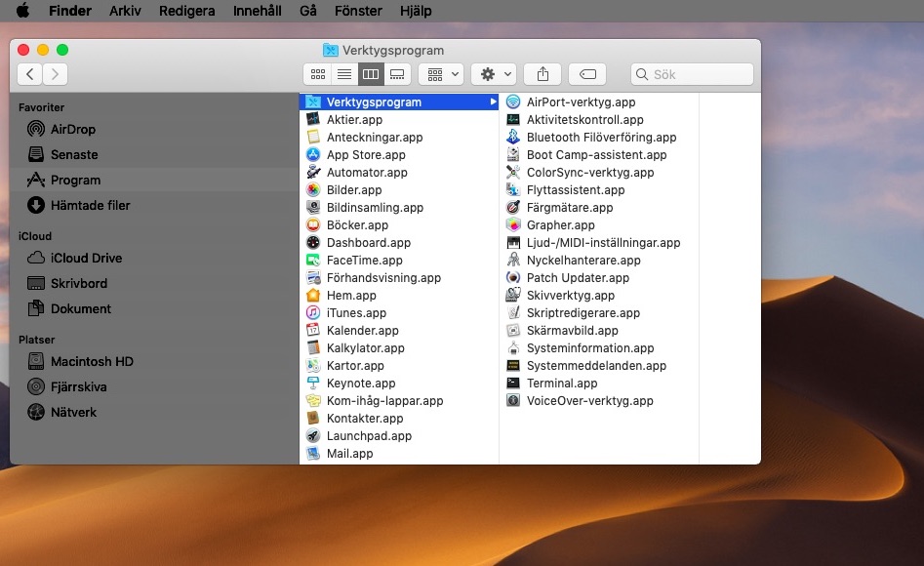Open the Innehåll menu
Viewport: 924px width, 566px height.
tap(257, 11)
